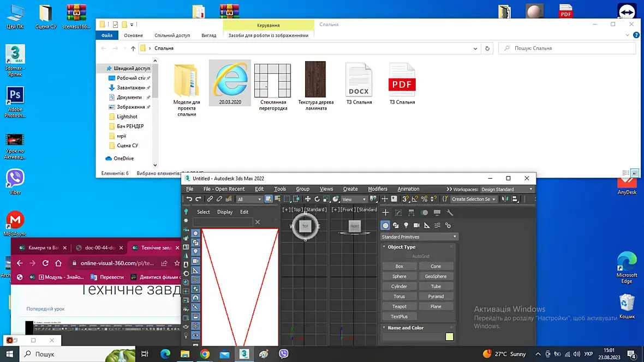Click the Sphere object type button
The height and width of the screenshot is (362, 644).
[399, 276]
